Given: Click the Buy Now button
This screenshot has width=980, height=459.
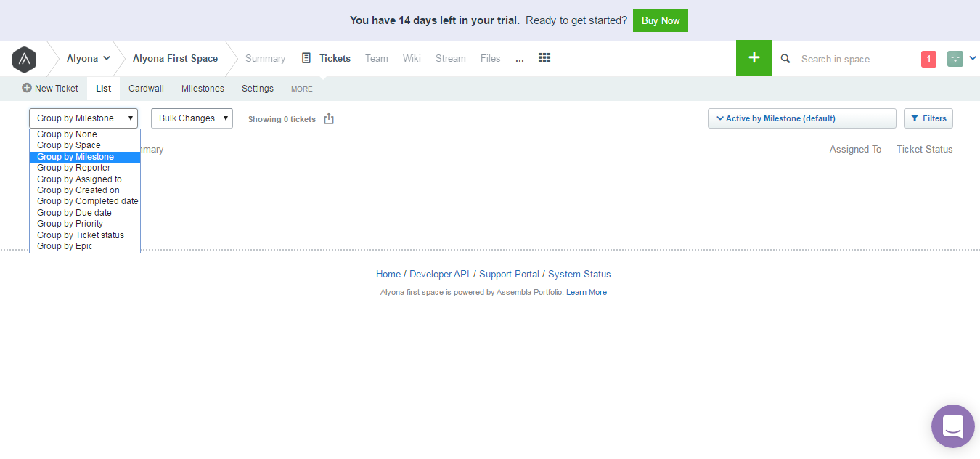Looking at the screenshot, I should click(x=661, y=20).
